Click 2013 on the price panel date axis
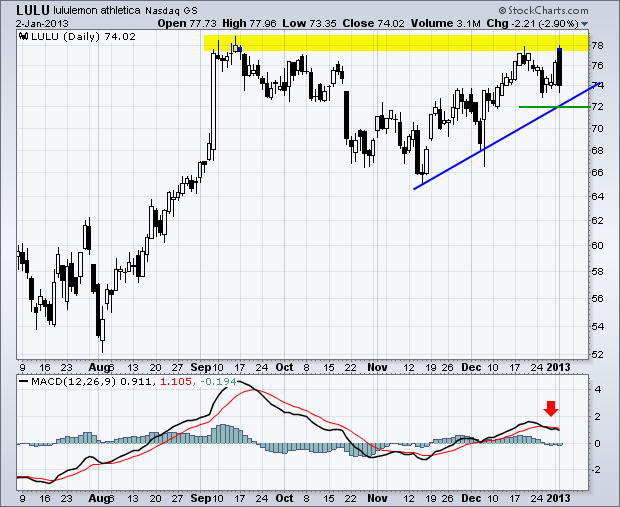The height and width of the screenshot is (507, 620). point(558,368)
